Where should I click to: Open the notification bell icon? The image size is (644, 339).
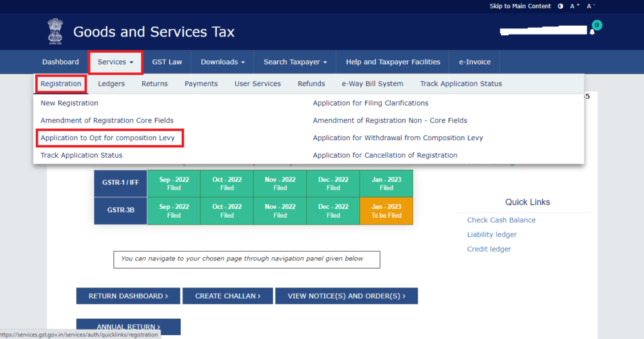592,31
